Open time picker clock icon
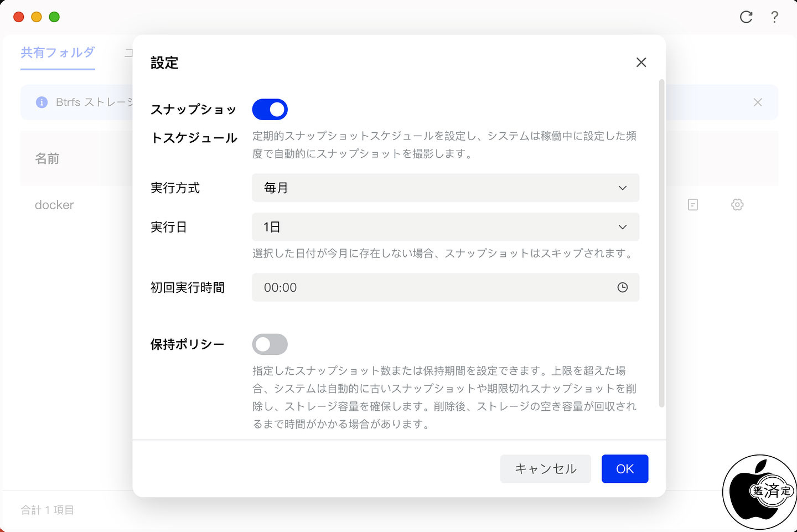 coord(623,287)
